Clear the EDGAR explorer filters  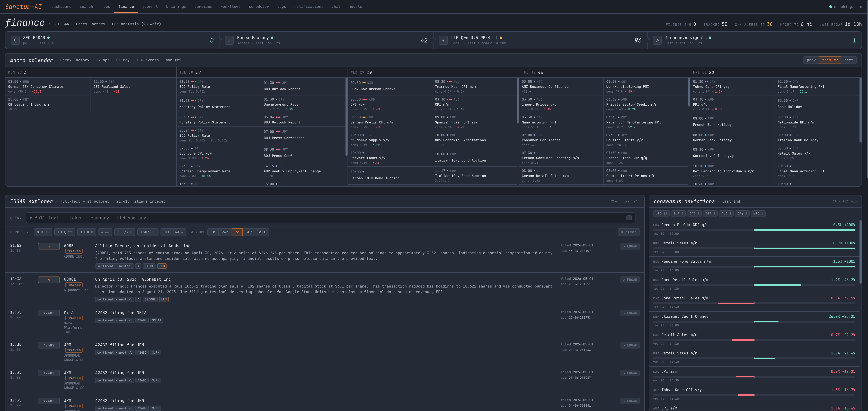628,232
